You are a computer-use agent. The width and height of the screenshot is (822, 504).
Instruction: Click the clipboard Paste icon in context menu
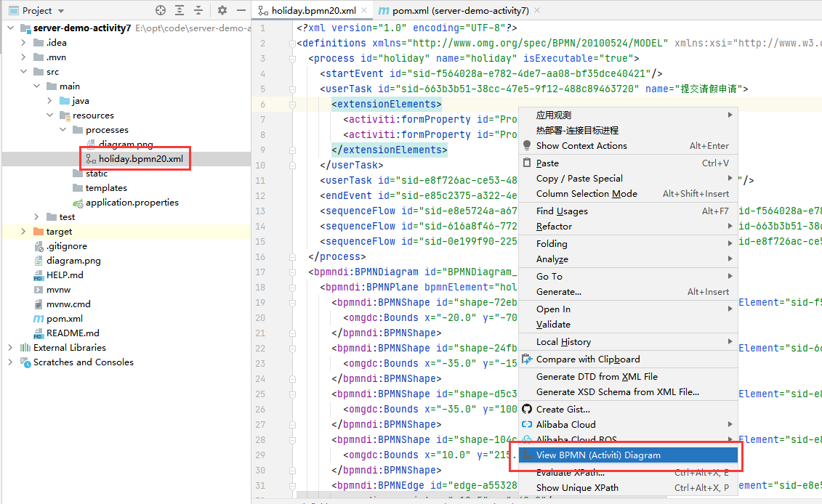527,163
